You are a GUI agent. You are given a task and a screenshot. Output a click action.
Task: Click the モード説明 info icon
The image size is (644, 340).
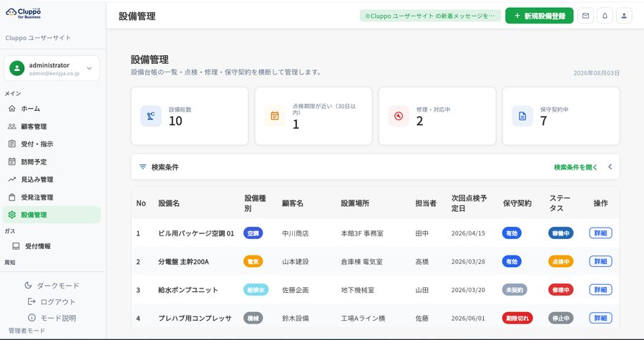(x=31, y=318)
